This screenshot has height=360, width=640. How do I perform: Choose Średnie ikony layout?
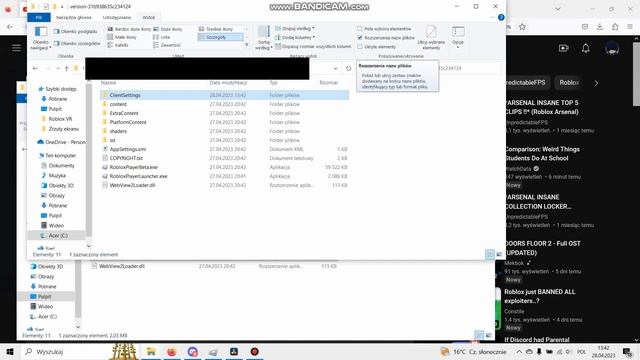coord(216,29)
